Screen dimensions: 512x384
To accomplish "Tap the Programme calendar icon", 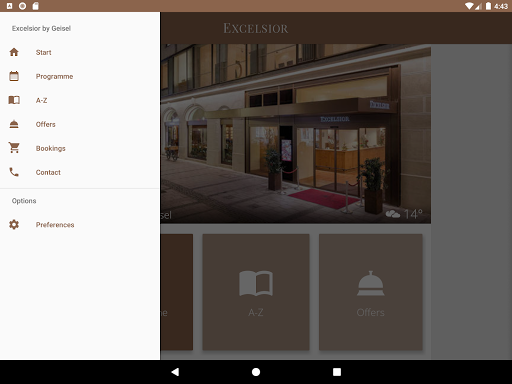I will 14,76.
